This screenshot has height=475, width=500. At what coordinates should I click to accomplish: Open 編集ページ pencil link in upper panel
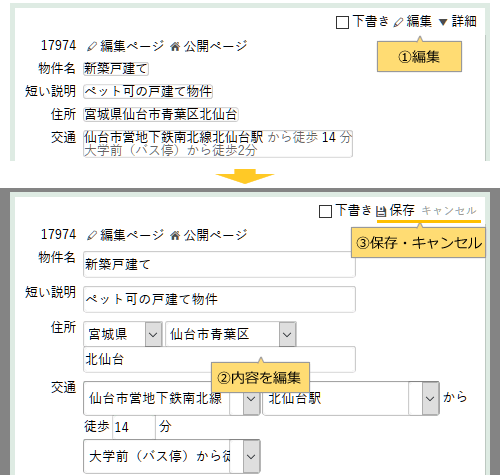pos(126,46)
